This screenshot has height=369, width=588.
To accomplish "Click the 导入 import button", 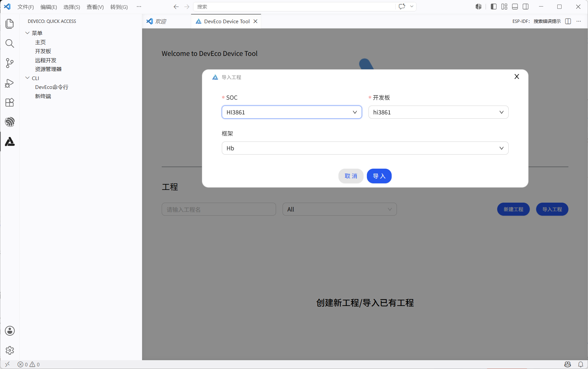I will pyautogui.click(x=379, y=176).
